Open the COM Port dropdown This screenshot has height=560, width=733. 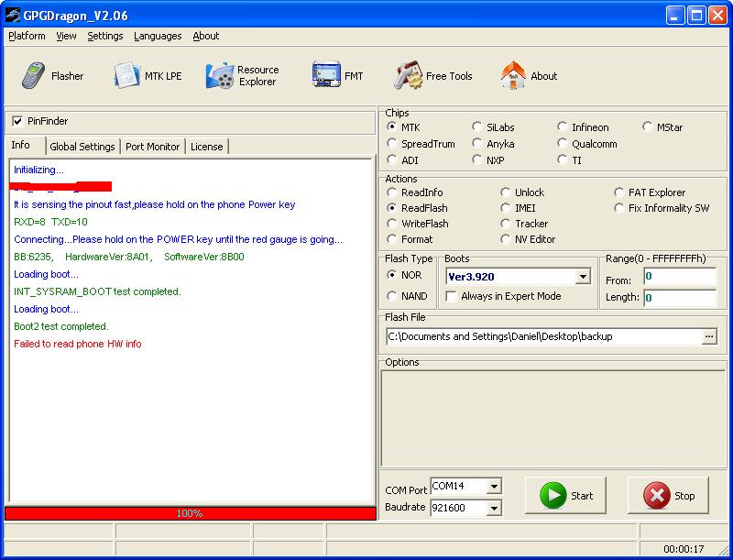click(x=494, y=486)
